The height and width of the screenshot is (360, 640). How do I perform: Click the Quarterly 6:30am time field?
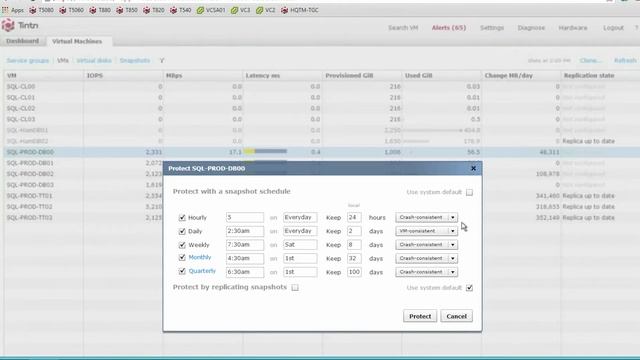[x=244, y=272]
